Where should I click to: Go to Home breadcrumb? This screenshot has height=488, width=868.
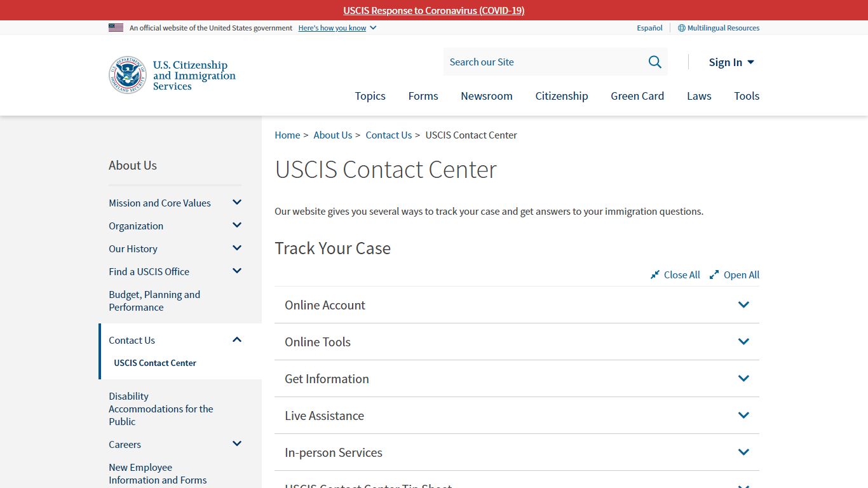287,135
